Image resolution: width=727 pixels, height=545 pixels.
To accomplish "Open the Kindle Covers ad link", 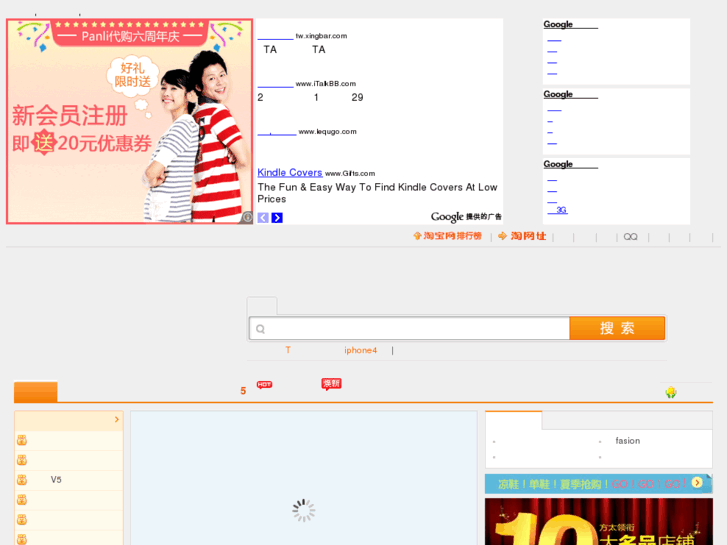I will coord(290,173).
